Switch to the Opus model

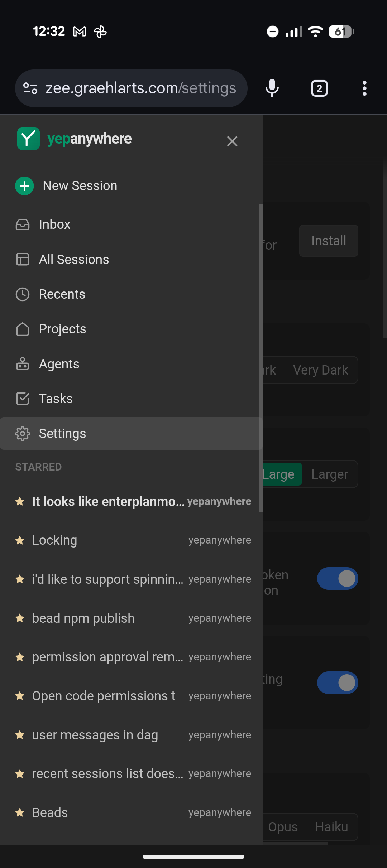click(283, 827)
